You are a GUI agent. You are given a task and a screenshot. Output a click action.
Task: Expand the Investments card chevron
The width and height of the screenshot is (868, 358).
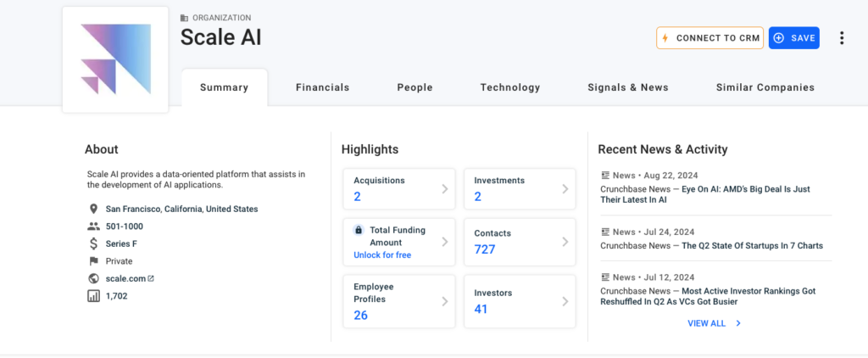tap(565, 189)
